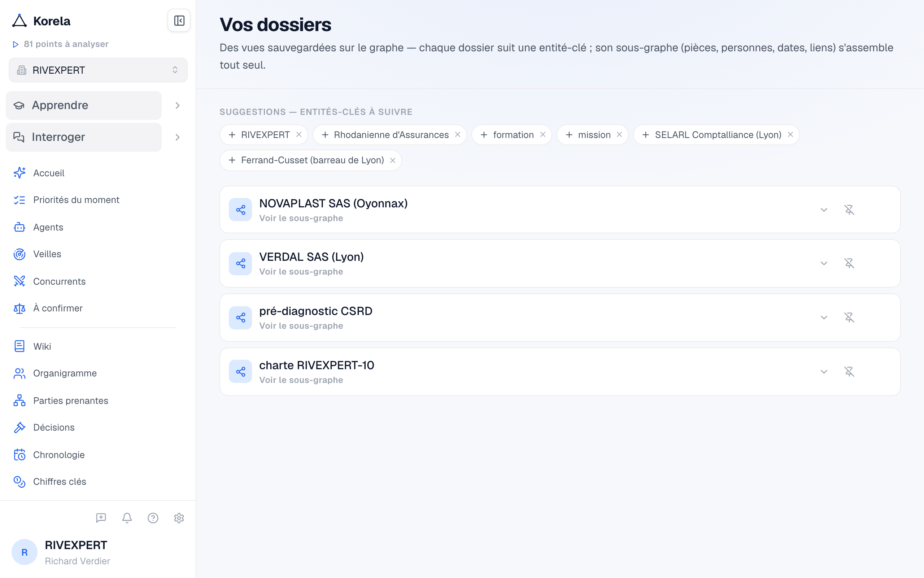
Task: Add the mission suggestion
Action: [x=569, y=135]
